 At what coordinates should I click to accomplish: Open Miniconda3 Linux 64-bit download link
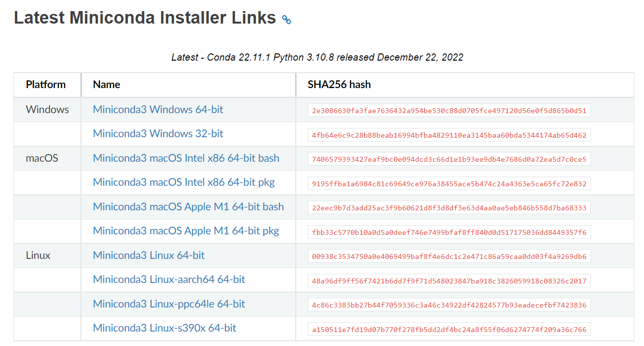pos(149,255)
